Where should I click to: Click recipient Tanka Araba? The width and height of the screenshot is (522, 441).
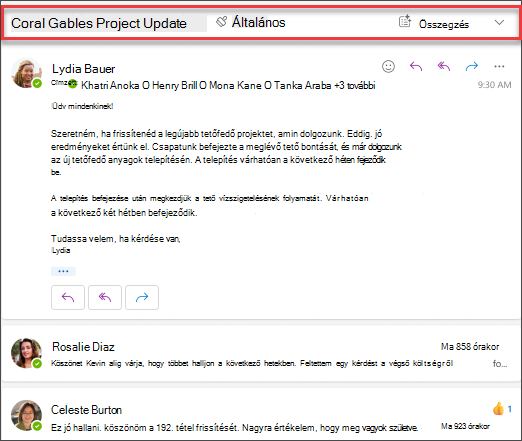pos(303,85)
